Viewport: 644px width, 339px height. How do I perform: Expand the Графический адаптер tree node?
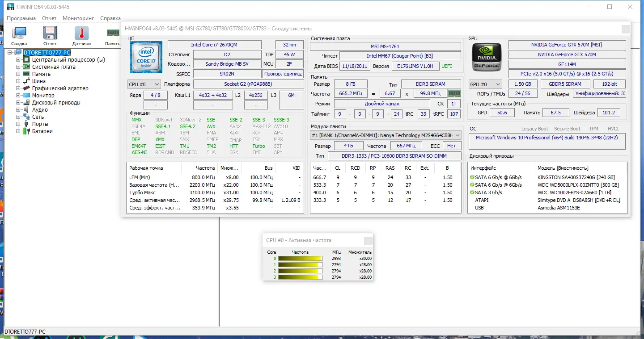click(x=18, y=88)
